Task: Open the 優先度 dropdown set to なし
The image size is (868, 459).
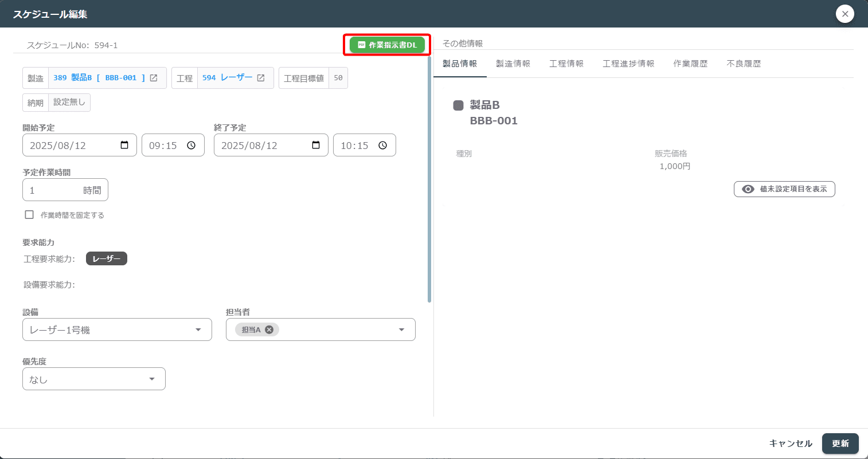Action: click(x=94, y=379)
